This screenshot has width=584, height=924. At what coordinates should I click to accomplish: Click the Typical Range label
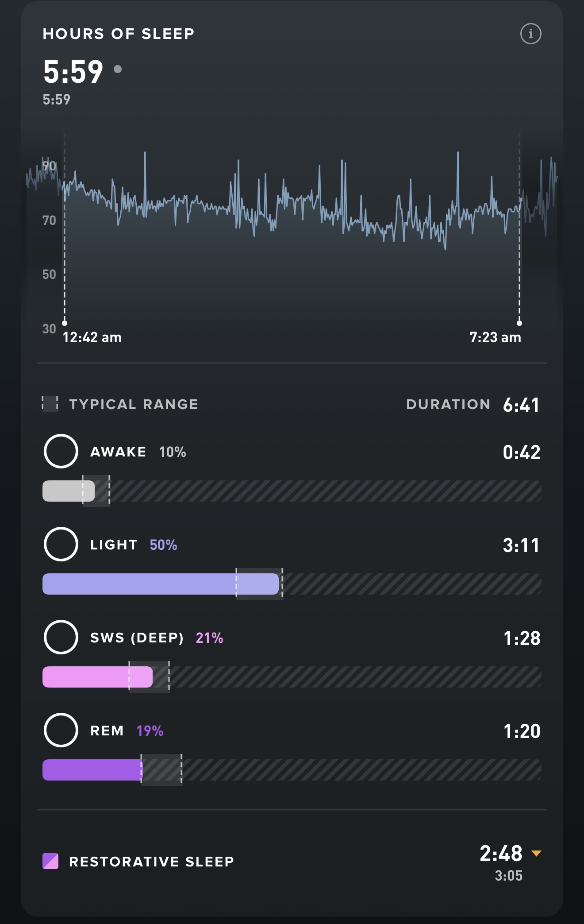134,404
